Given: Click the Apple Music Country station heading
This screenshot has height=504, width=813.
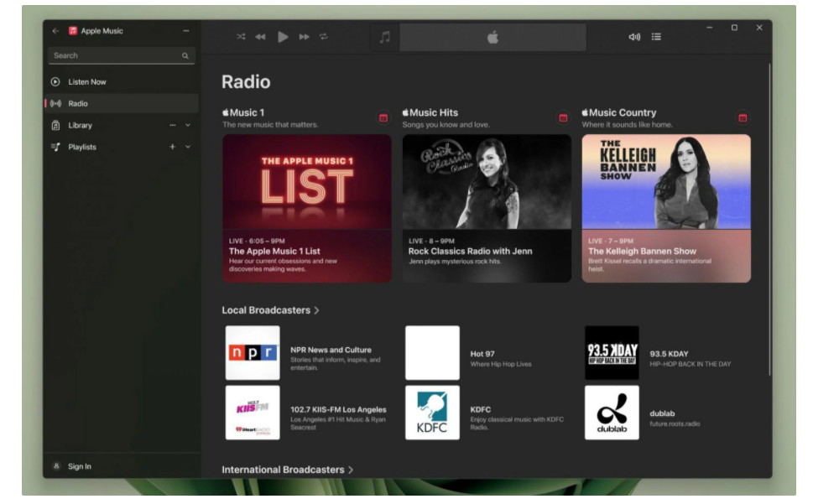Looking at the screenshot, I should pos(618,112).
